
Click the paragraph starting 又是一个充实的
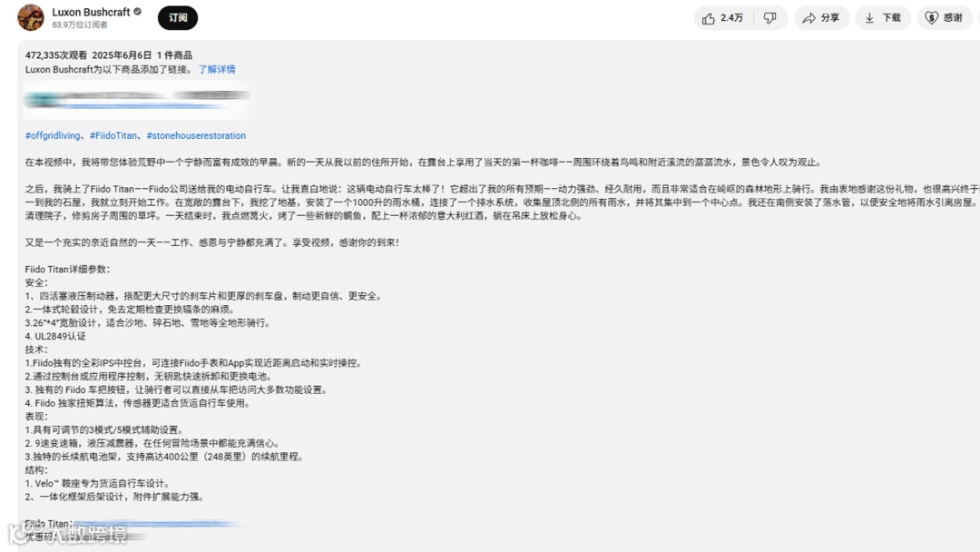coord(211,242)
